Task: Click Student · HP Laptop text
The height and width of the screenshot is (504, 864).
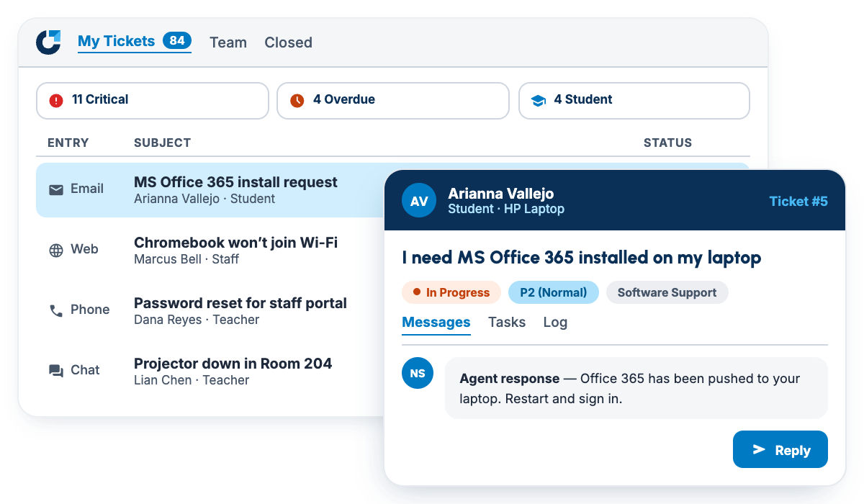Action: pos(506,209)
